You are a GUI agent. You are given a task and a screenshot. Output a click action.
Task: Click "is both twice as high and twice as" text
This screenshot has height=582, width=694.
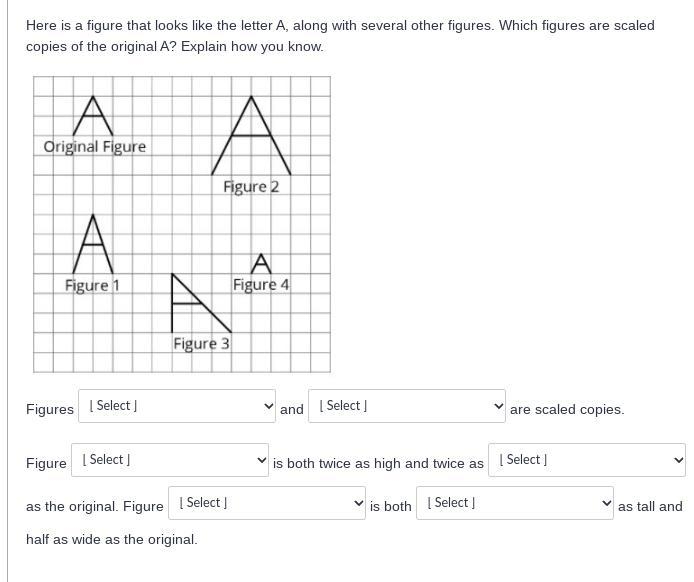click(378, 463)
